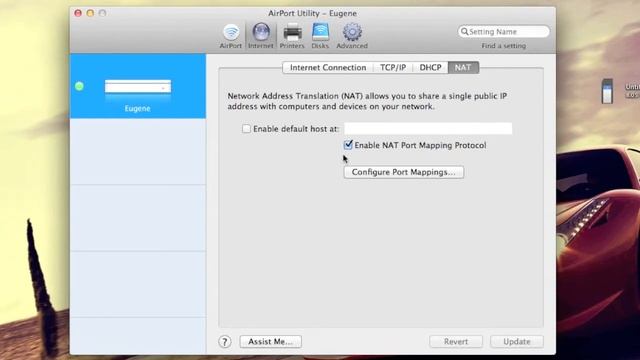Focus the Setting Name search field
Image resolution: width=640 pixels, height=360 pixels.
pos(503,31)
